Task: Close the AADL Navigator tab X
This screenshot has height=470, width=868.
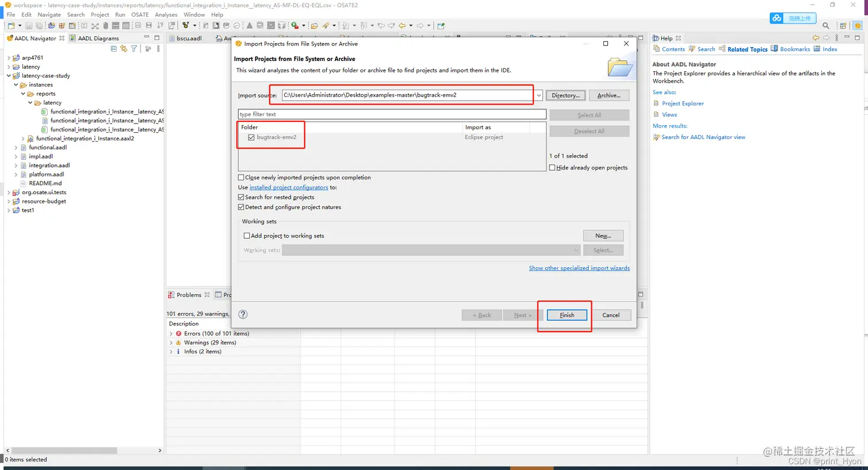Action: [62, 38]
